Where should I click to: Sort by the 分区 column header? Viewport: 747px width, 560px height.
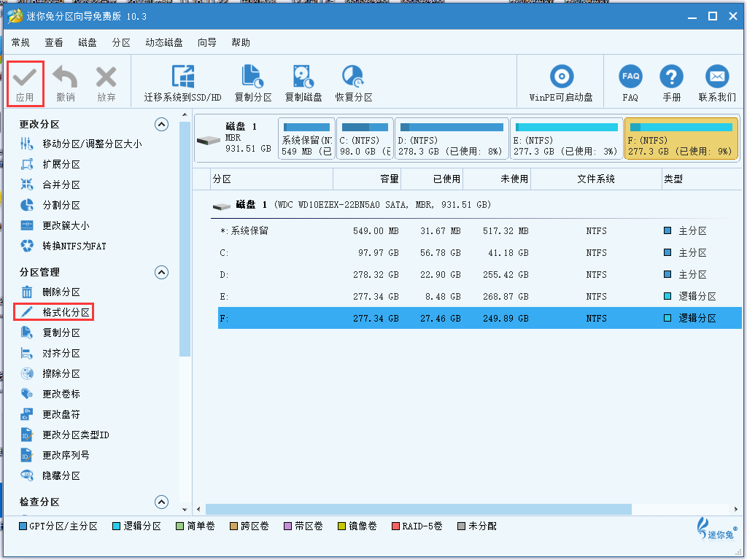click(x=271, y=179)
